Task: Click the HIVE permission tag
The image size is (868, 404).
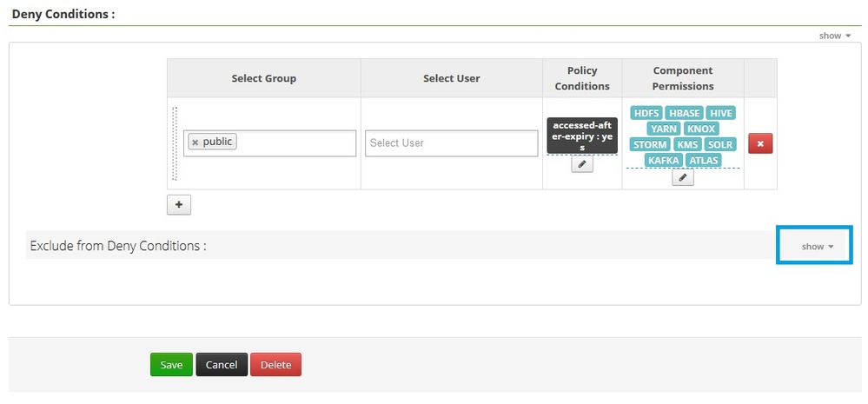Action: point(721,113)
